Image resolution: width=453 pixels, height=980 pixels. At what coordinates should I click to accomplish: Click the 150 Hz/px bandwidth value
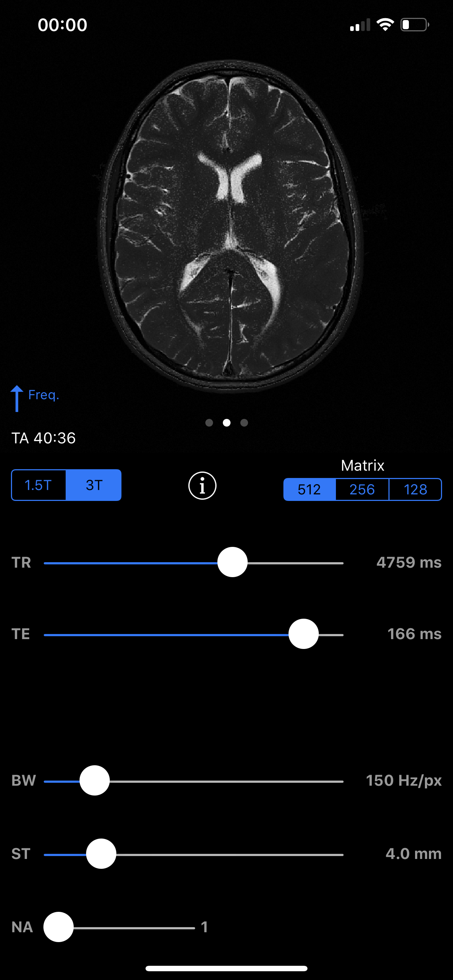[x=403, y=781]
